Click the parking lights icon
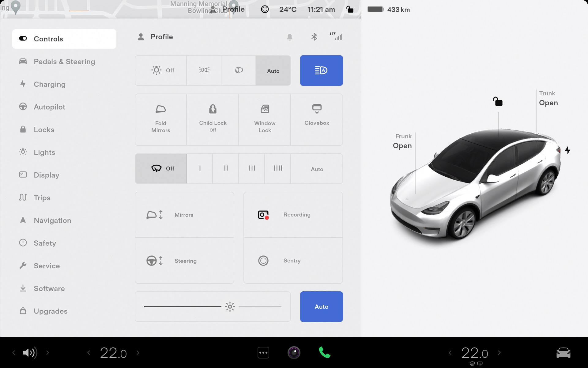 click(204, 71)
